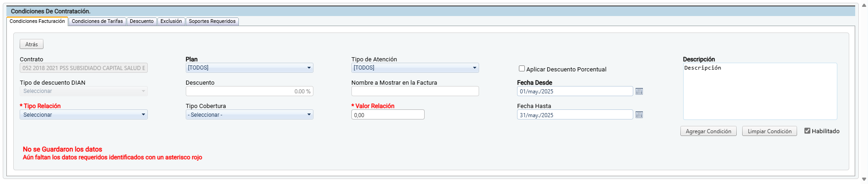Click the Atrás button
The width and height of the screenshot is (868, 184).
(32, 44)
